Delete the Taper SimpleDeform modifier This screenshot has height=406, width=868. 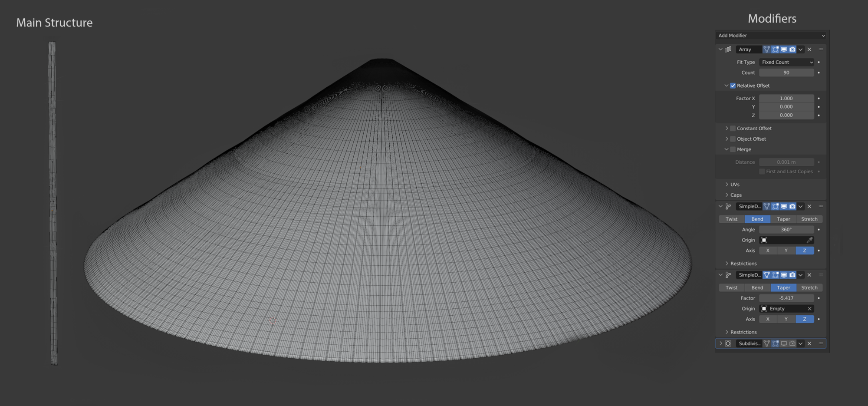[809, 275]
